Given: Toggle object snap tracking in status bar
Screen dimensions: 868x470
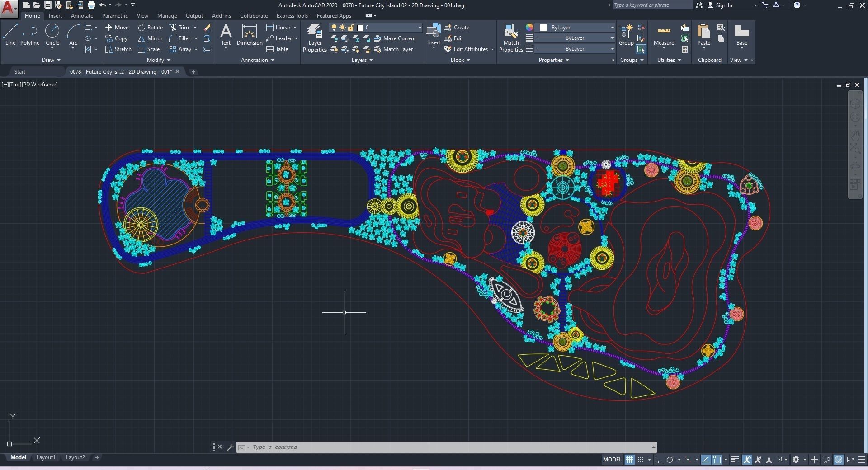Looking at the screenshot, I should pyautogui.click(x=706, y=460).
